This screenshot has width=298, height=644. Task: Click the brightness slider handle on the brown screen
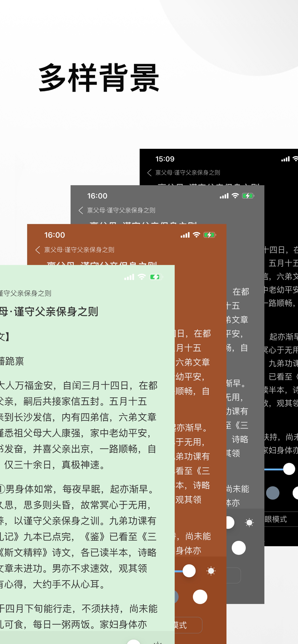pyautogui.click(x=189, y=571)
